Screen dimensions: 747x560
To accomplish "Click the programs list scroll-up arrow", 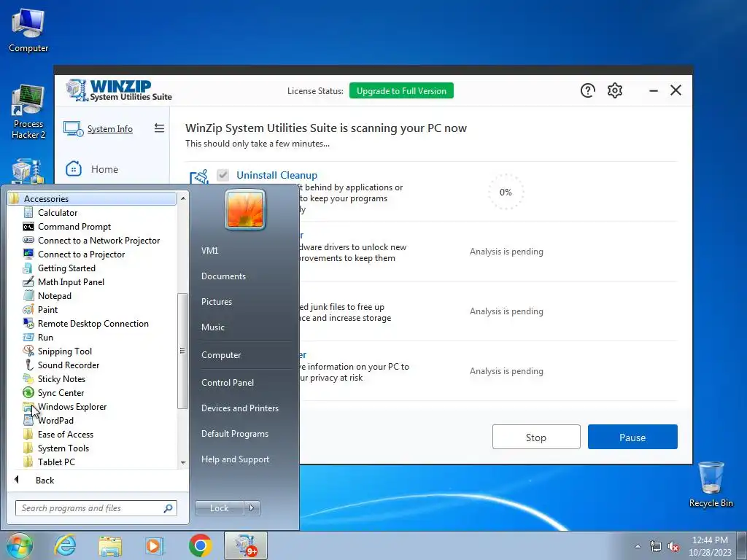I will coord(183,198).
